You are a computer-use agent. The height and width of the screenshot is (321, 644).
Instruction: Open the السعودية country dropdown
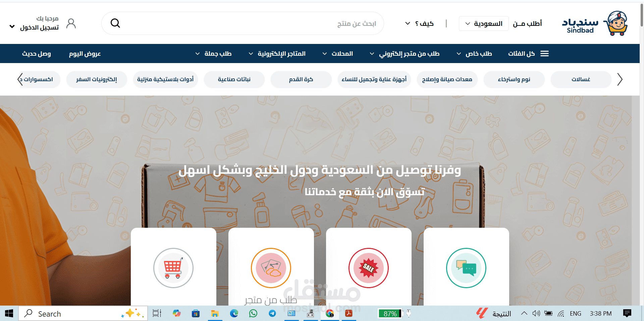point(484,23)
